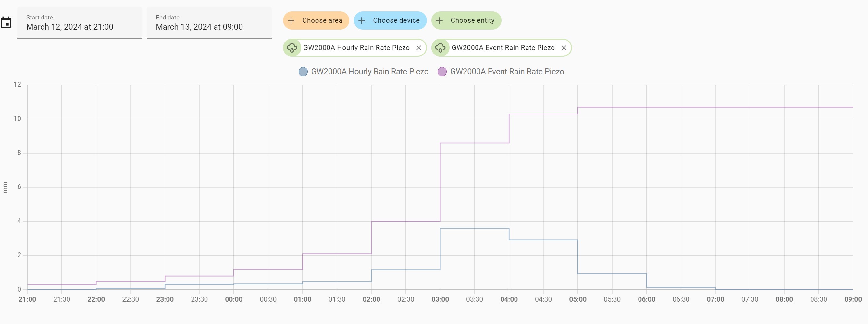Remove the GW2000A Hourly Rain Rate Piezo chip
This screenshot has height=324, width=868.
(x=418, y=47)
